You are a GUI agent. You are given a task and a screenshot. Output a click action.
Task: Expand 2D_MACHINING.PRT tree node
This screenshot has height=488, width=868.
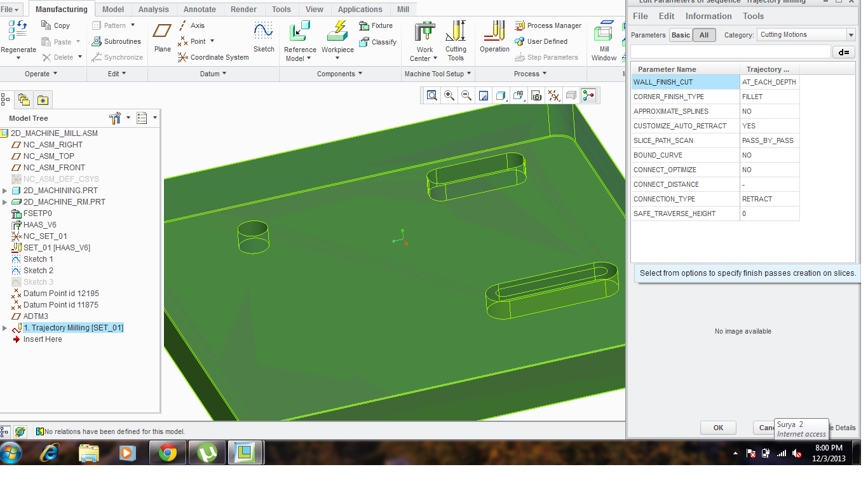[5, 191]
